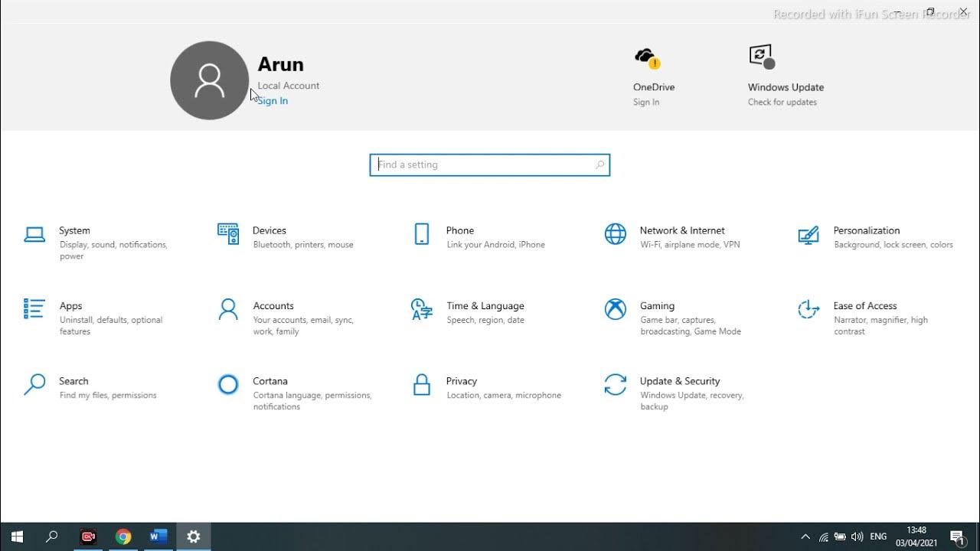Open Search magnifier settings icon
980x551 pixels.
(x=34, y=384)
